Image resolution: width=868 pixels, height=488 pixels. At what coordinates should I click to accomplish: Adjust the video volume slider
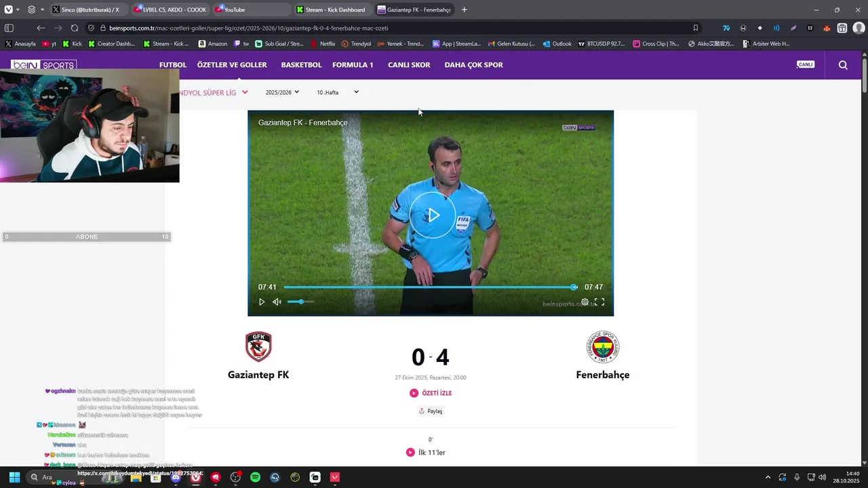[x=300, y=302]
